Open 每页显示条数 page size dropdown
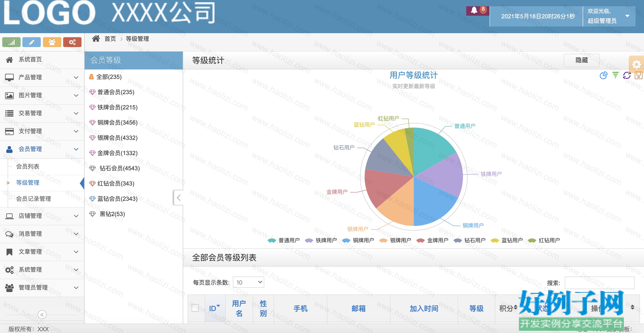 tap(249, 282)
